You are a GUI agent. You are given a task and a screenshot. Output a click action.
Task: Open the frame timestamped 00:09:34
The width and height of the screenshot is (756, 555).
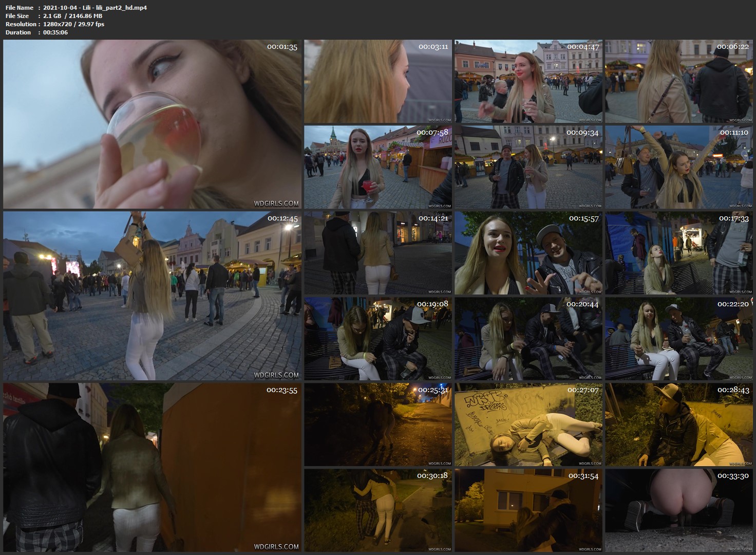click(x=528, y=167)
